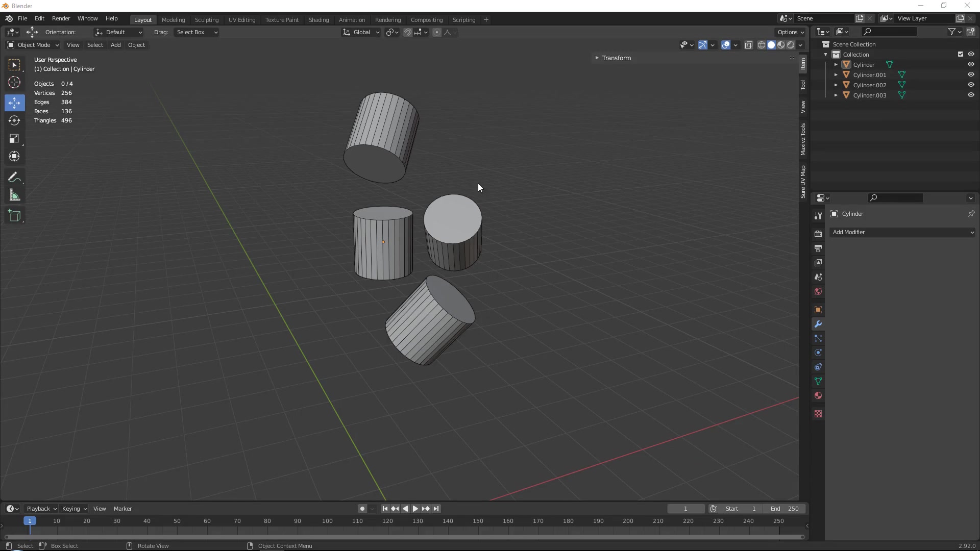Image resolution: width=980 pixels, height=551 pixels.
Task: Toggle proportional editing
Action: coord(437,32)
